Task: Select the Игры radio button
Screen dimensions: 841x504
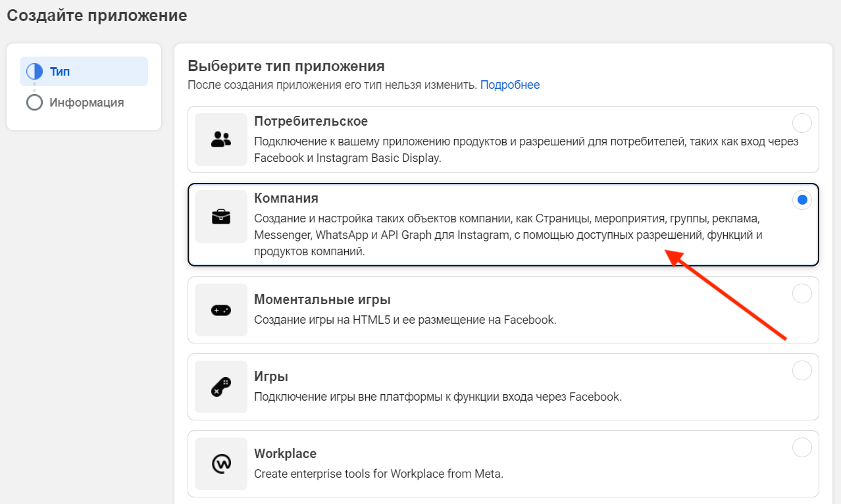Action: [802, 370]
